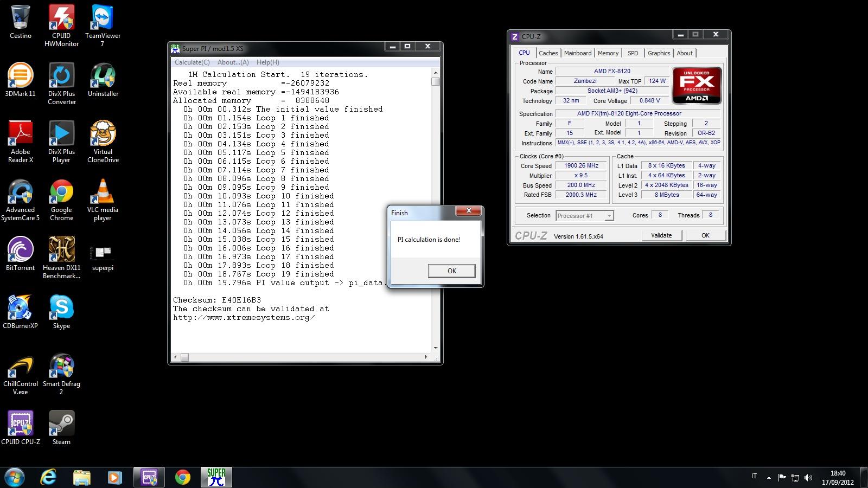The height and width of the screenshot is (488, 868).
Task: Open Google Chrome desktop shortcut
Action: (61, 200)
